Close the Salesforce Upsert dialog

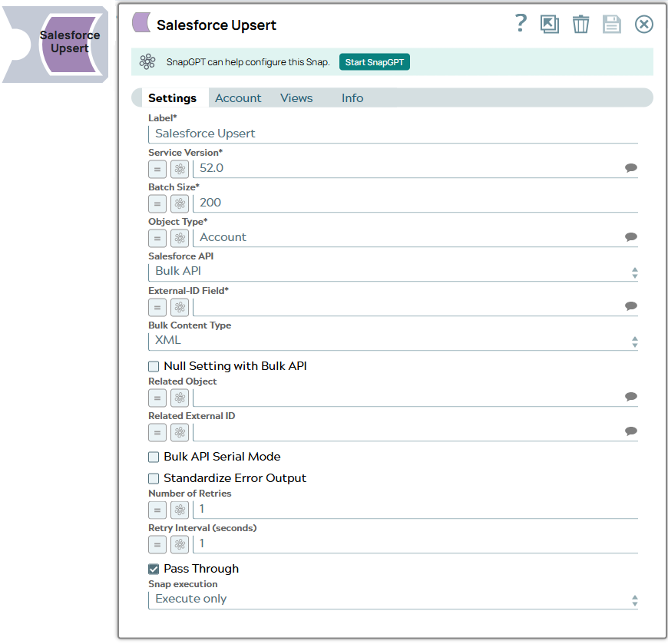(643, 24)
